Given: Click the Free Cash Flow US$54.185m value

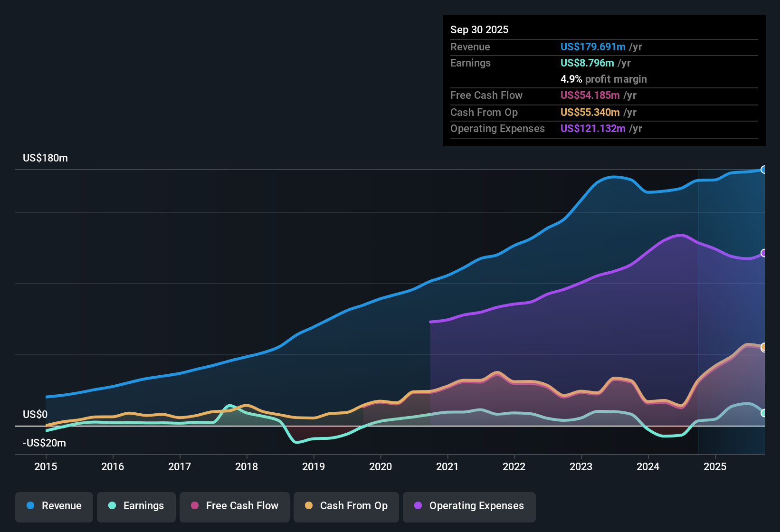Looking at the screenshot, I should [590, 95].
